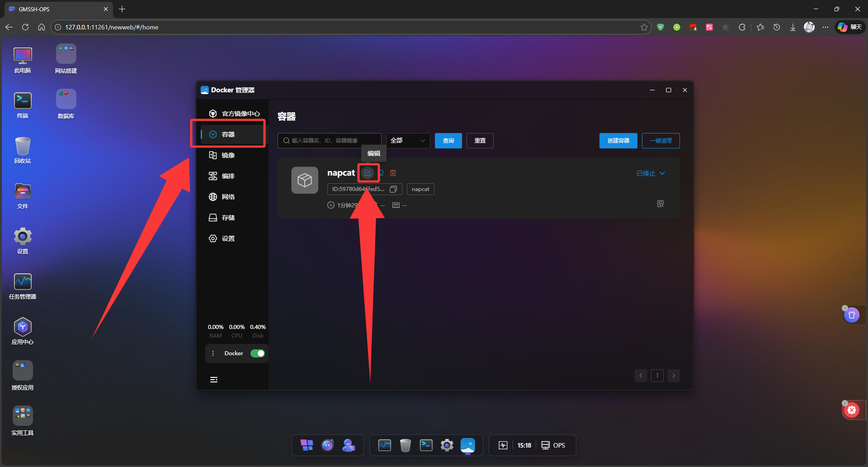Image resolution: width=868 pixels, height=467 pixels.
Task: Go to the 存储 storage section
Action: pos(228,218)
